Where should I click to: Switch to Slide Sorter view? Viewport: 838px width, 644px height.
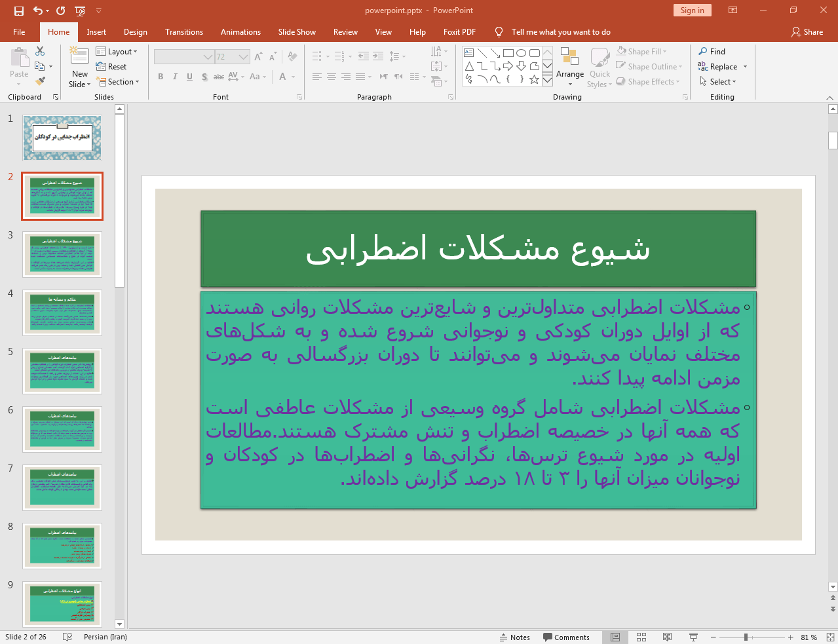pyautogui.click(x=641, y=637)
